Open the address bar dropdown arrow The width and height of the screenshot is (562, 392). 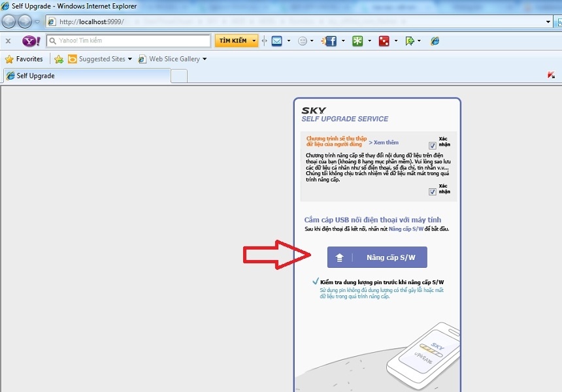(x=549, y=22)
